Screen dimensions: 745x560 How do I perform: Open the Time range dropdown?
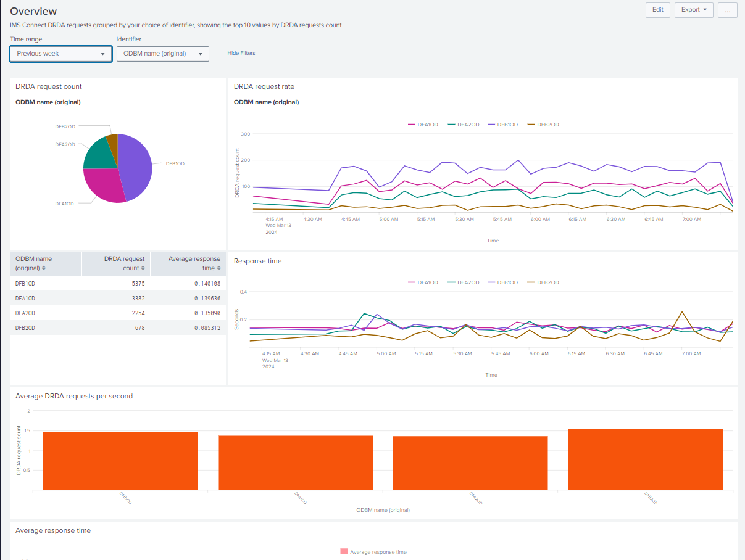coord(60,54)
